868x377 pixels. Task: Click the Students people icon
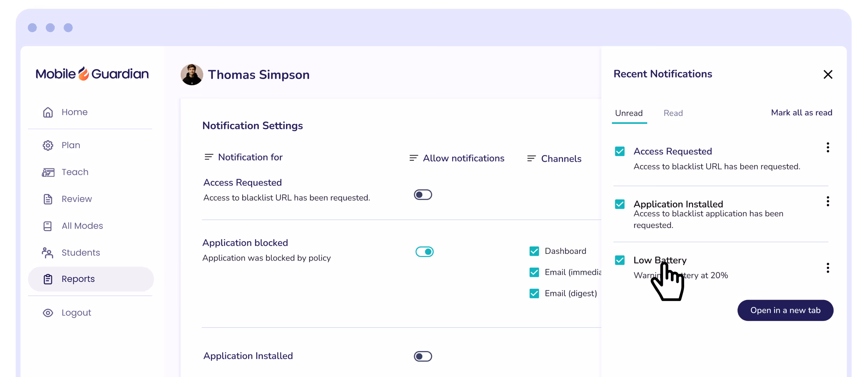48,253
